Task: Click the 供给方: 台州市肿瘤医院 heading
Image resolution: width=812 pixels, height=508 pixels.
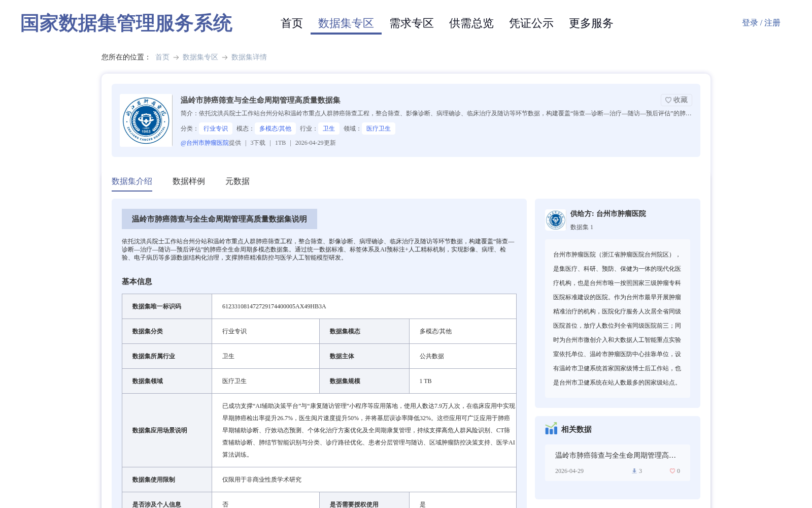Action: click(608, 214)
